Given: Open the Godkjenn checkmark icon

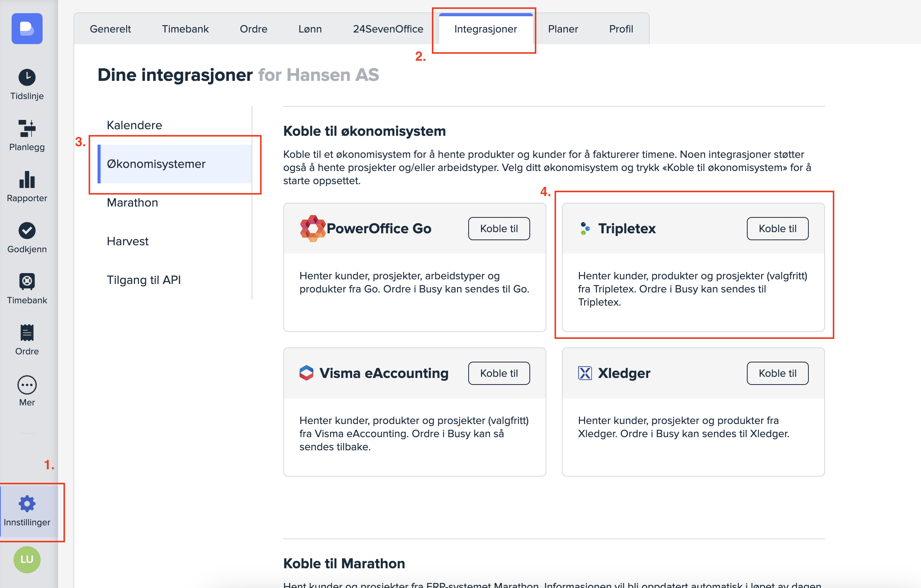Looking at the screenshot, I should pos(27,231).
